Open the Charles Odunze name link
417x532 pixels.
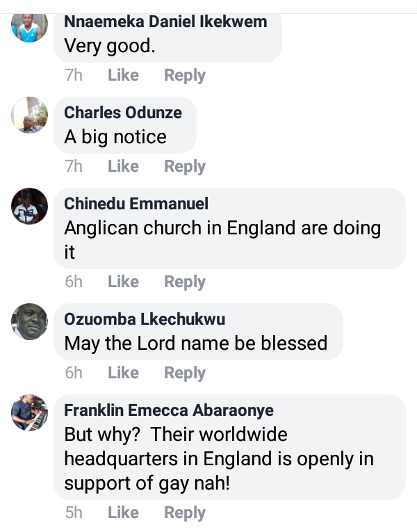coord(123,113)
